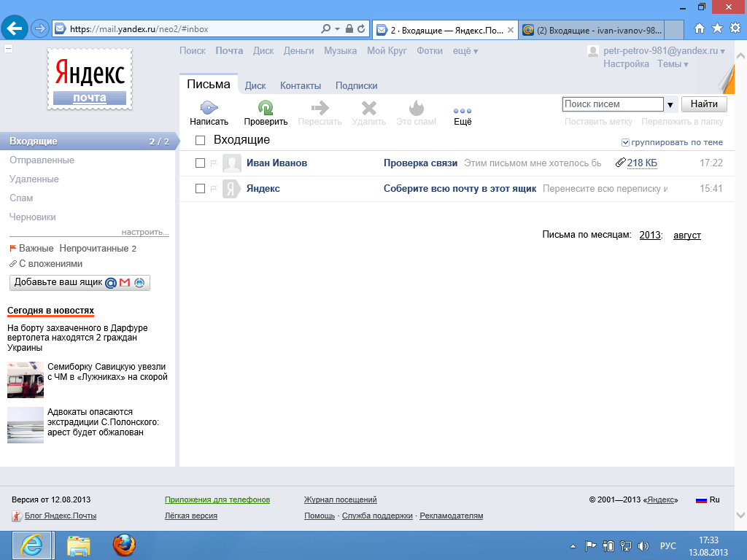Switch to the Диск tab
Screen dimensions: 747x560
coord(255,86)
